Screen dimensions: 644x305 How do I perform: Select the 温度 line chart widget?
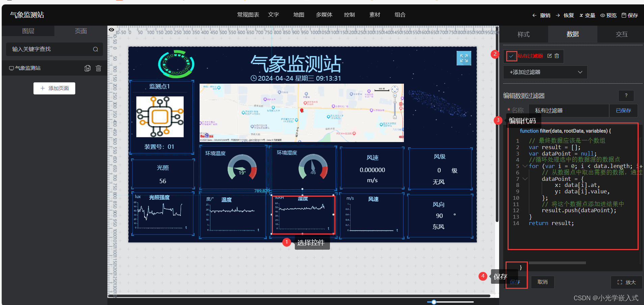click(x=233, y=215)
